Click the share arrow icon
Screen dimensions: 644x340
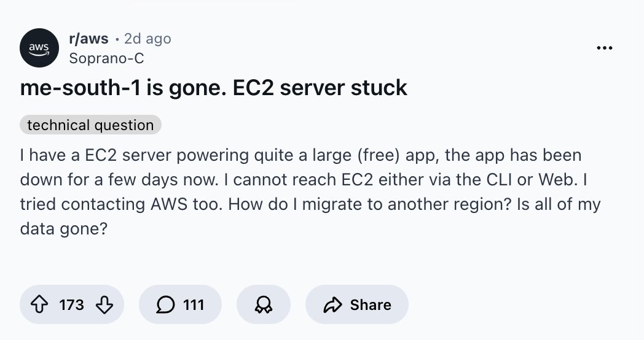click(x=332, y=305)
